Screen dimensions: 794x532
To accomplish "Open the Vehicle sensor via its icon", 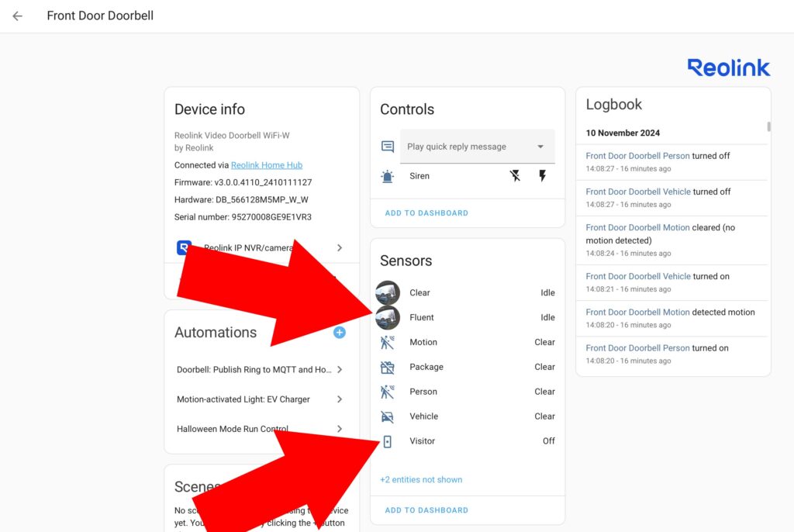I will coord(388,416).
